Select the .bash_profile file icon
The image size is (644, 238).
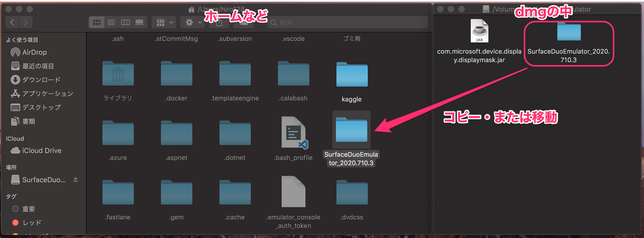294,132
